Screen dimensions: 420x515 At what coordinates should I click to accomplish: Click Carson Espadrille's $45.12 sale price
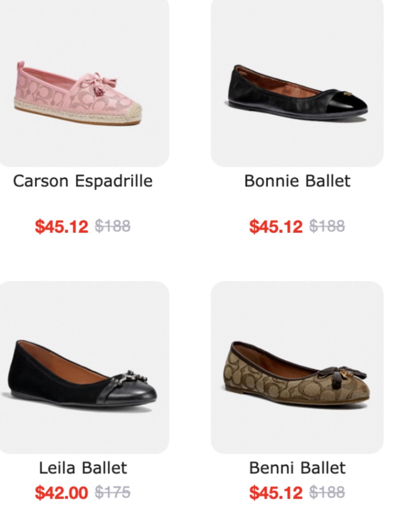click(62, 226)
